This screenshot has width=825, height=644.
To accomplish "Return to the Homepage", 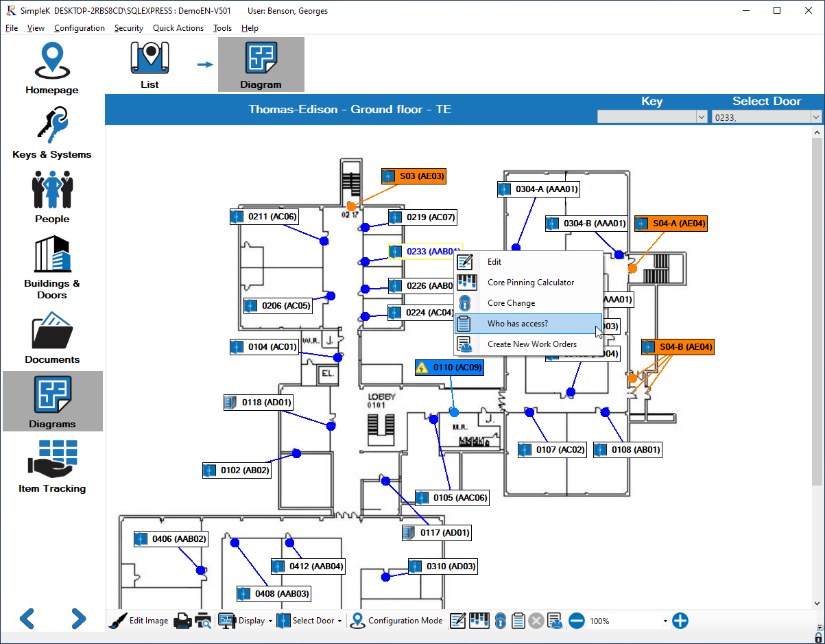I will [51, 67].
